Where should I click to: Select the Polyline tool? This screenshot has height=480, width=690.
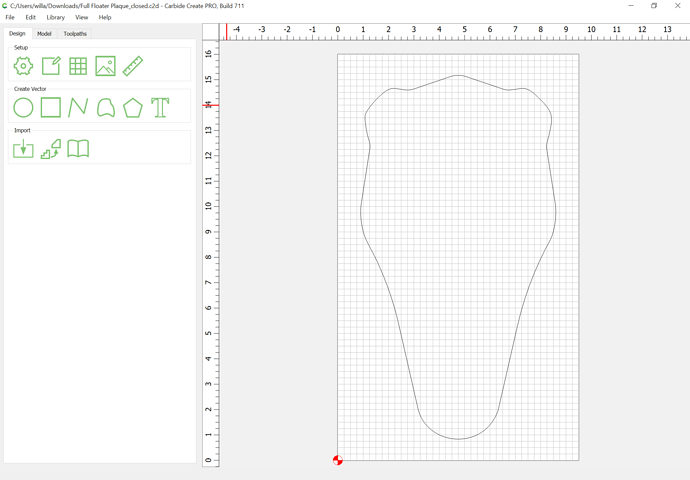78,107
